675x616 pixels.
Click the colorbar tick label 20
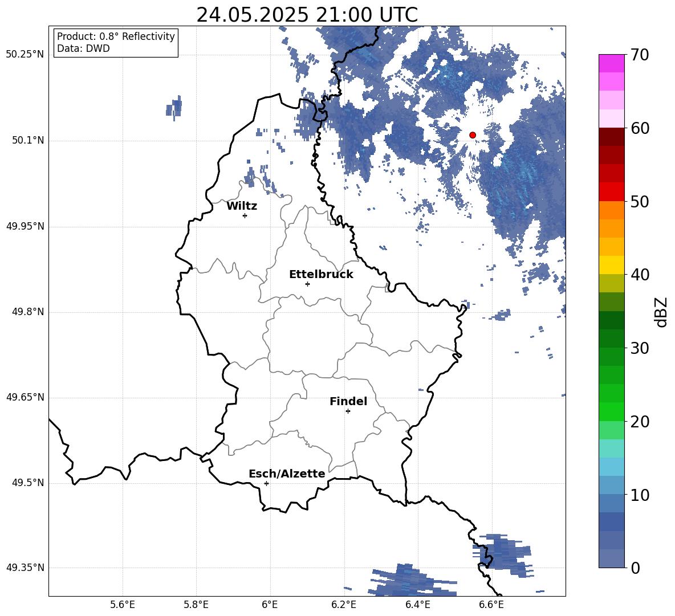(x=640, y=421)
